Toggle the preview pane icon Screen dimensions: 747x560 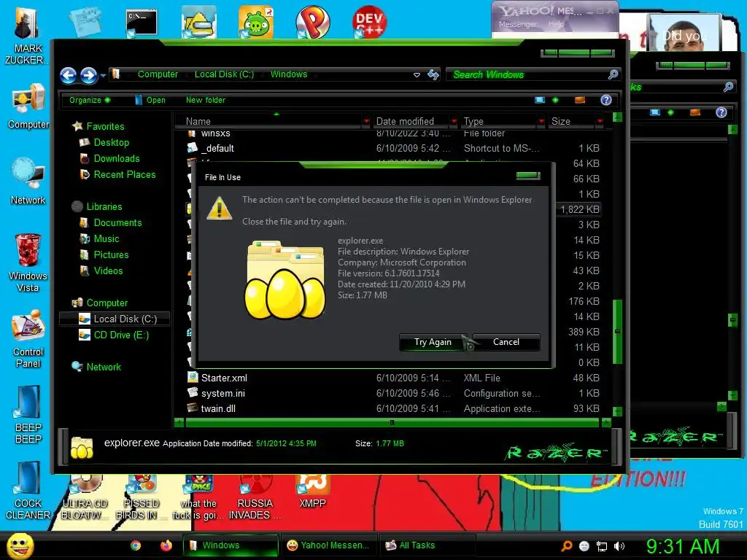[580, 100]
